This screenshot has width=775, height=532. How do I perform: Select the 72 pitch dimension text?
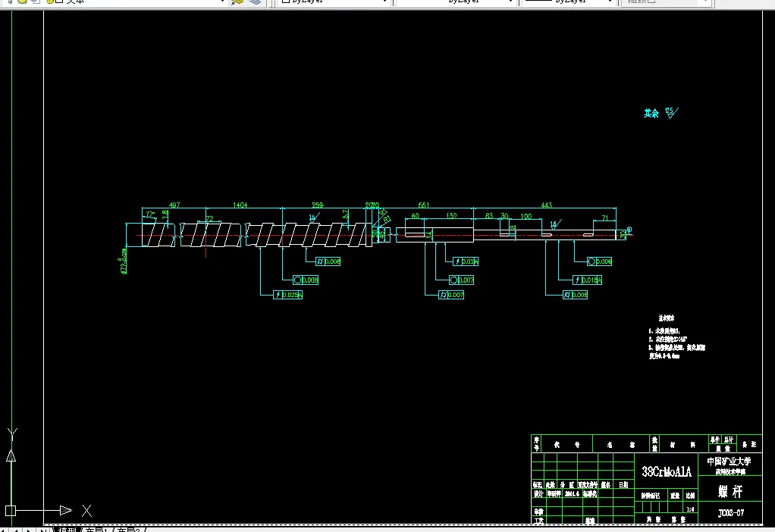(209, 218)
